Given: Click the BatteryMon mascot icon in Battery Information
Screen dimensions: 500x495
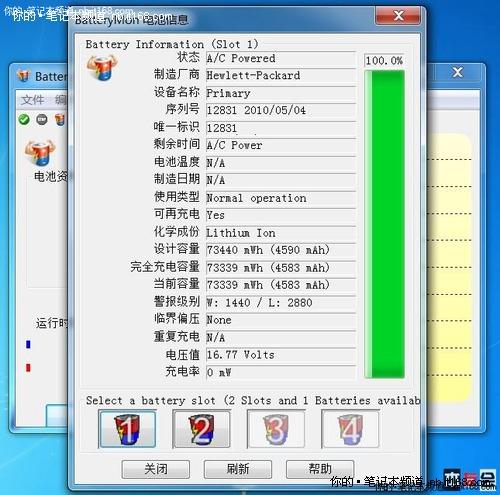Looking at the screenshot, I should (102, 68).
